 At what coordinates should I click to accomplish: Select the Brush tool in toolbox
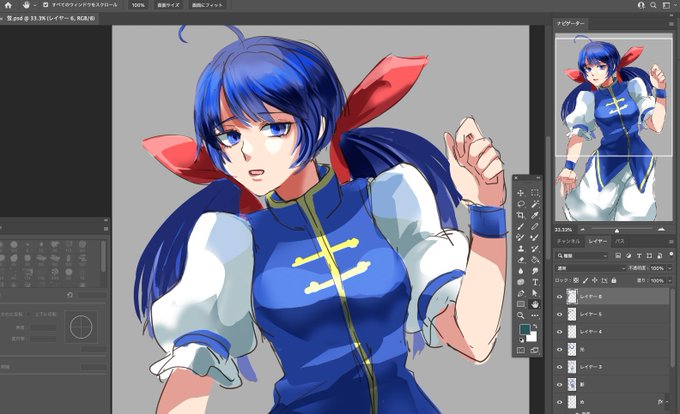coord(521,226)
